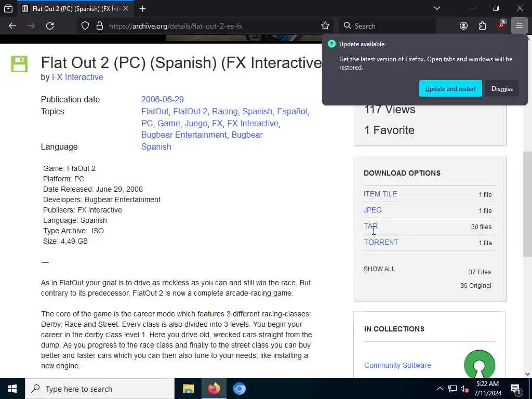Viewport: 532px width, 399px height.
Task: Go back to the previous page
Action: (12, 26)
